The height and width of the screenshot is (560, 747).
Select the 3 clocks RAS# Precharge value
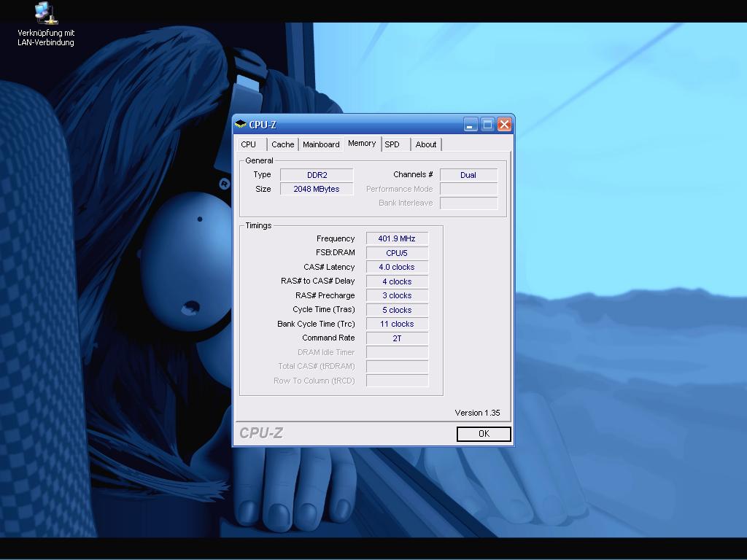point(397,295)
